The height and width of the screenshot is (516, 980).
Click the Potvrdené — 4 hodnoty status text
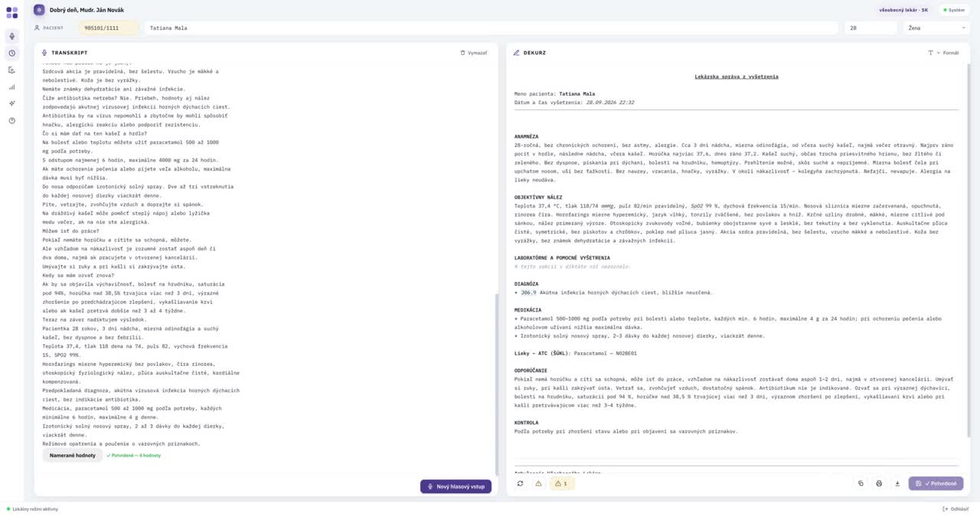pos(134,456)
